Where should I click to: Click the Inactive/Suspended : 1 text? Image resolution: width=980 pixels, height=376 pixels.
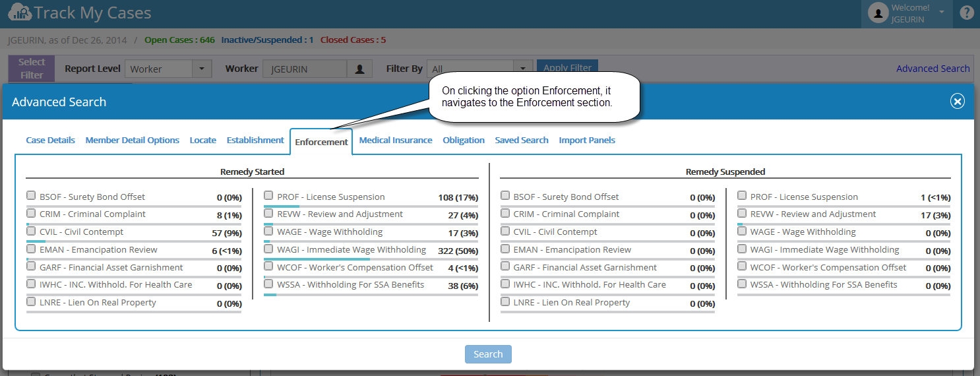point(267,40)
